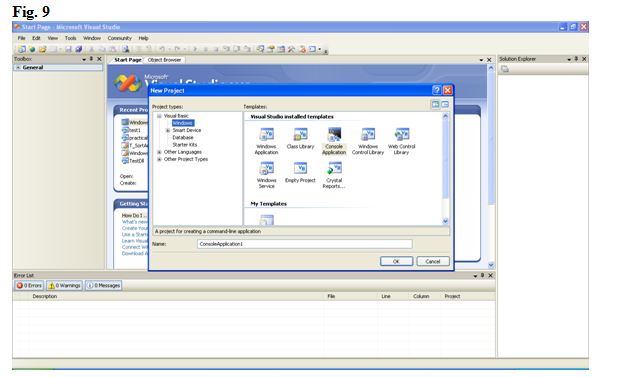Open the Toolbox window position dropdown
Screen dimensions: 624x377
point(84,59)
